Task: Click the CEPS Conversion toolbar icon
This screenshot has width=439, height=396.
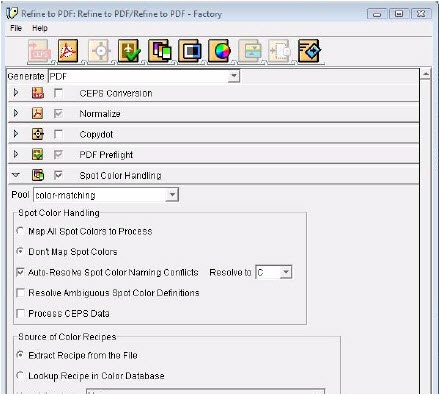Action: (x=39, y=51)
